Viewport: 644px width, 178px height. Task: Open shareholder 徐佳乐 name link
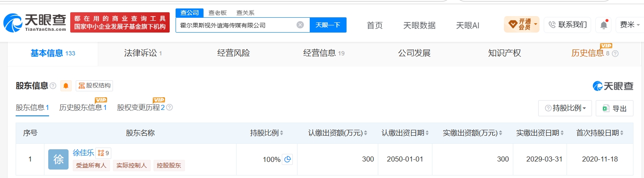click(x=83, y=153)
